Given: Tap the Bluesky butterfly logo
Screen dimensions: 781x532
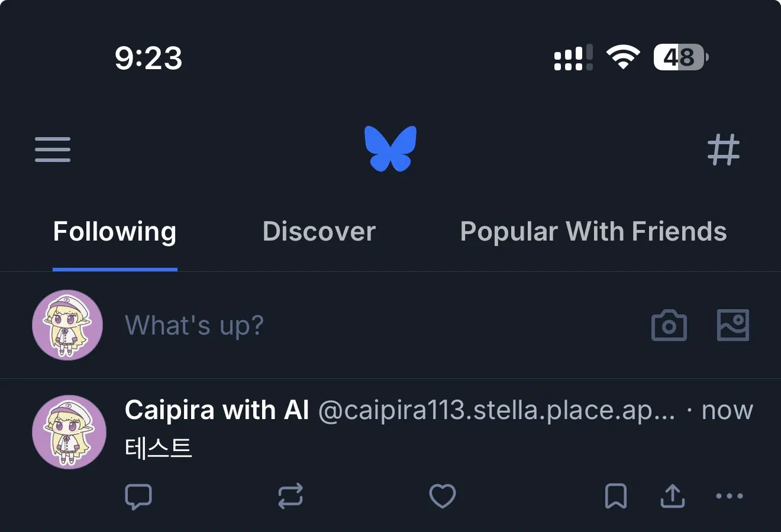Looking at the screenshot, I should (390, 148).
